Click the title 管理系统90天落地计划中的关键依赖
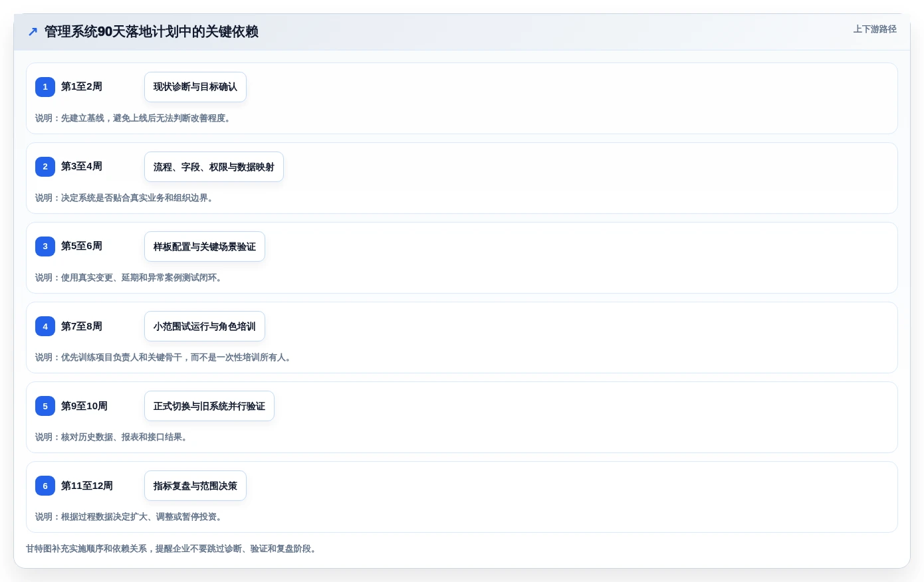The image size is (924, 582). point(152,32)
